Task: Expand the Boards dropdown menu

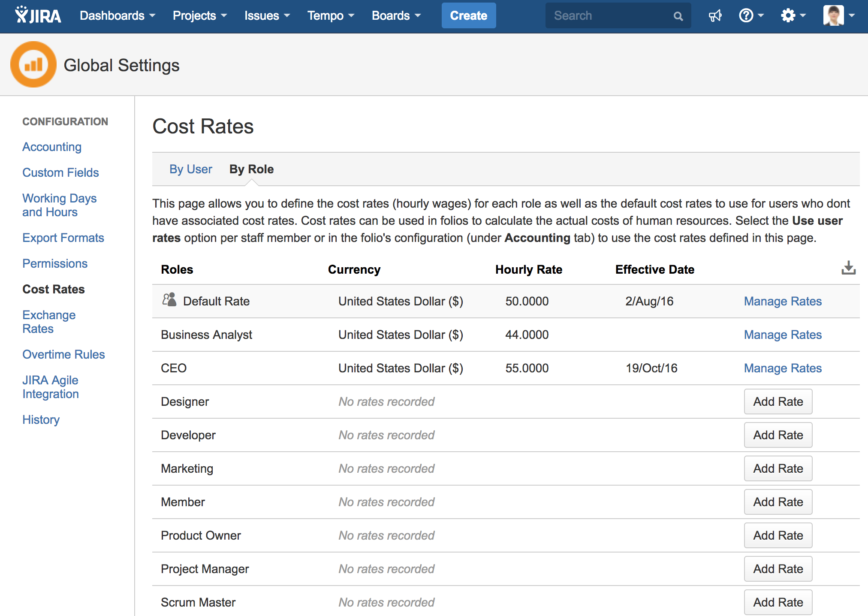Action: (396, 16)
